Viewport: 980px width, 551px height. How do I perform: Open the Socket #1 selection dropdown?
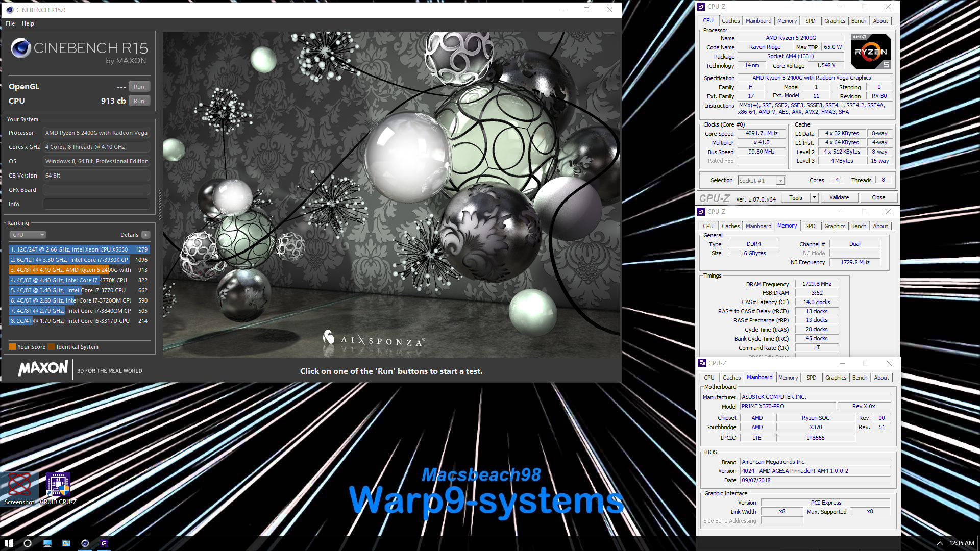(761, 181)
